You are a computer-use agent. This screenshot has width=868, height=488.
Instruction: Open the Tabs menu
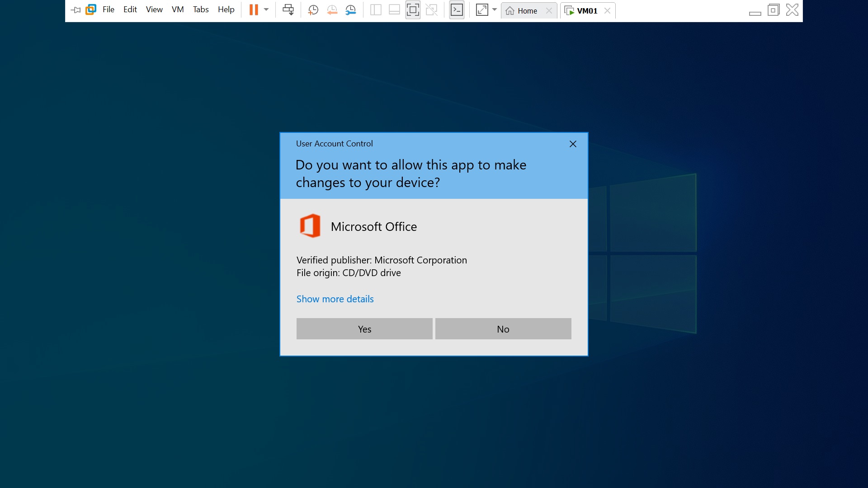coord(201,9)
